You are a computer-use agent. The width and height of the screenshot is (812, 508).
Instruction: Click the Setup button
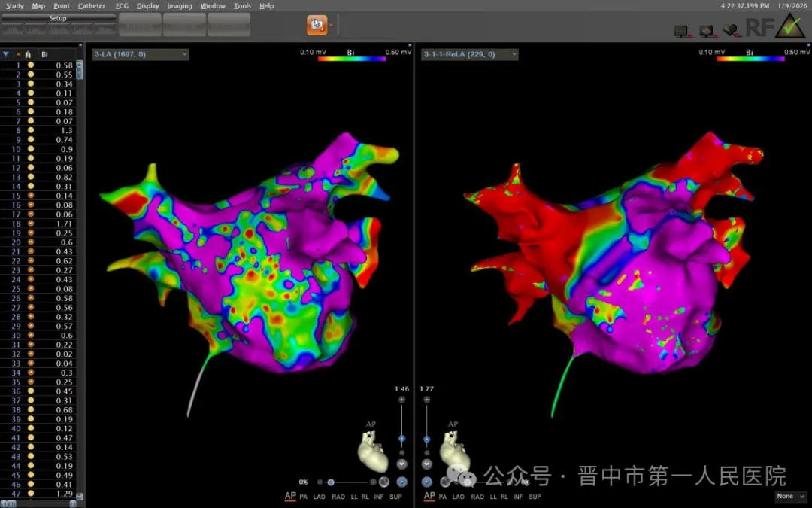coord(58,18)
